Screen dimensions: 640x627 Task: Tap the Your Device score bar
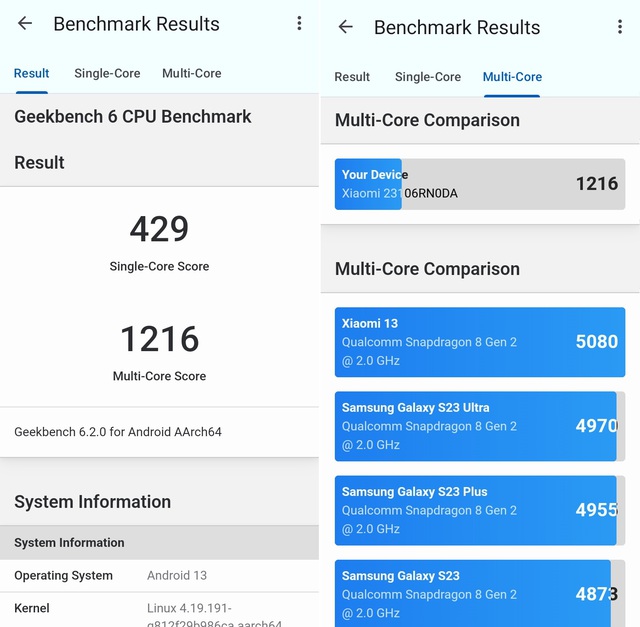pos(479,184)
